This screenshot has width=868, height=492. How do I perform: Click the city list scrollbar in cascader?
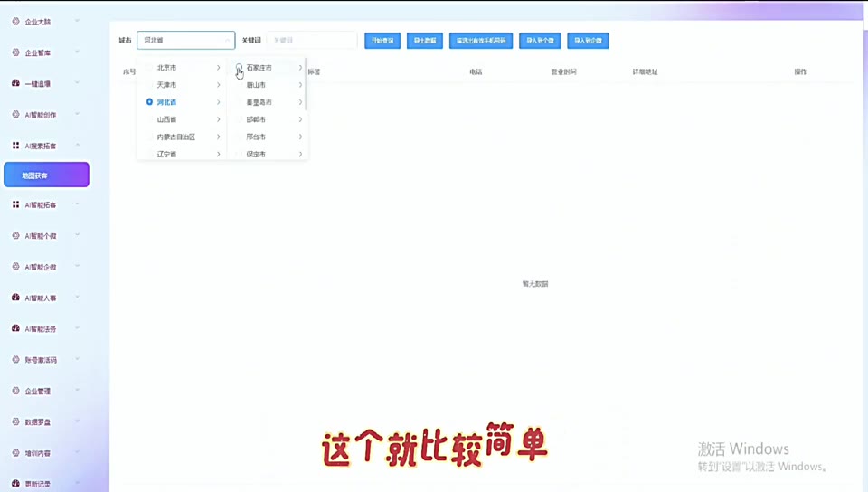[306, 84]
